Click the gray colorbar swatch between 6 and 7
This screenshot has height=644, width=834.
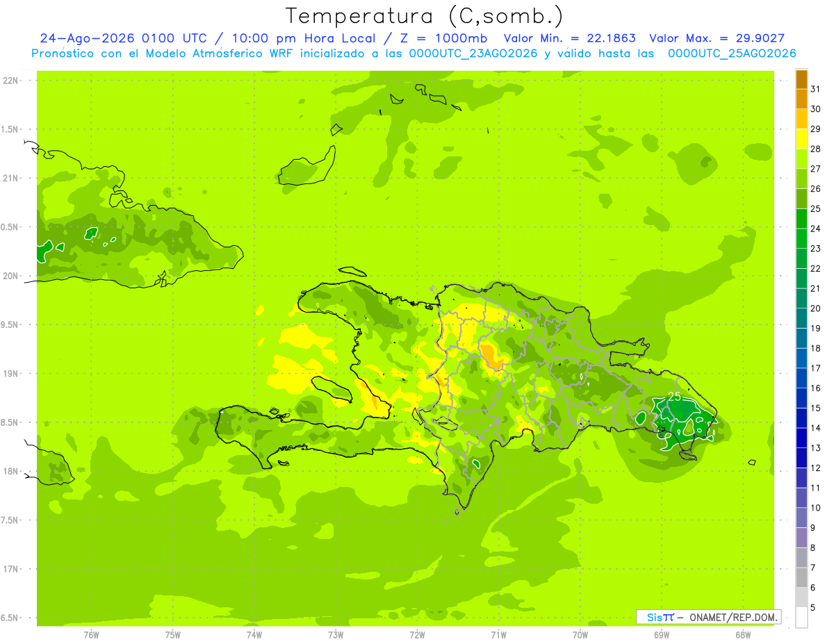(x=801, y=578)
